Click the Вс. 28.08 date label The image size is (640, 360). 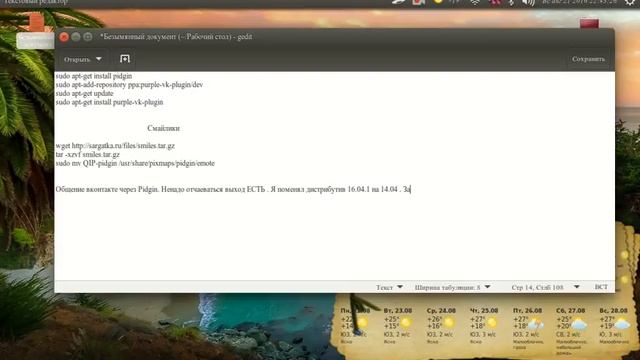(x=613, y=311)
